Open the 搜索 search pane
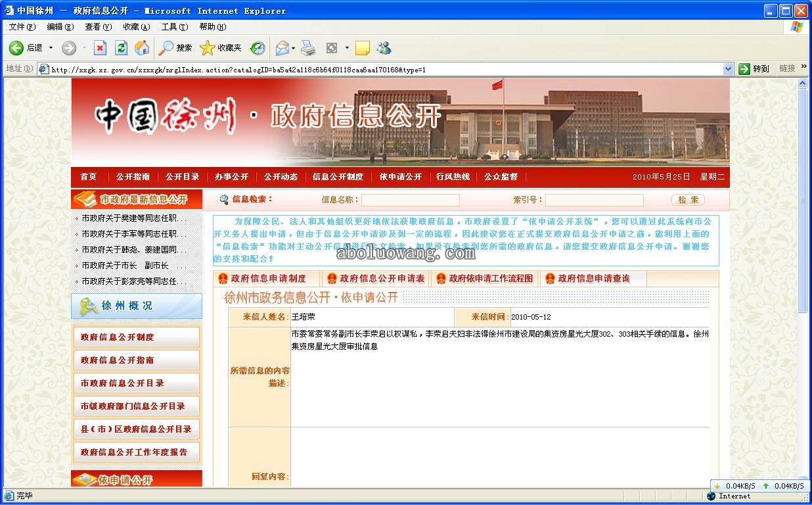This screenshot has width=812, height=505. pyautogui.click(x=175, y=48)
